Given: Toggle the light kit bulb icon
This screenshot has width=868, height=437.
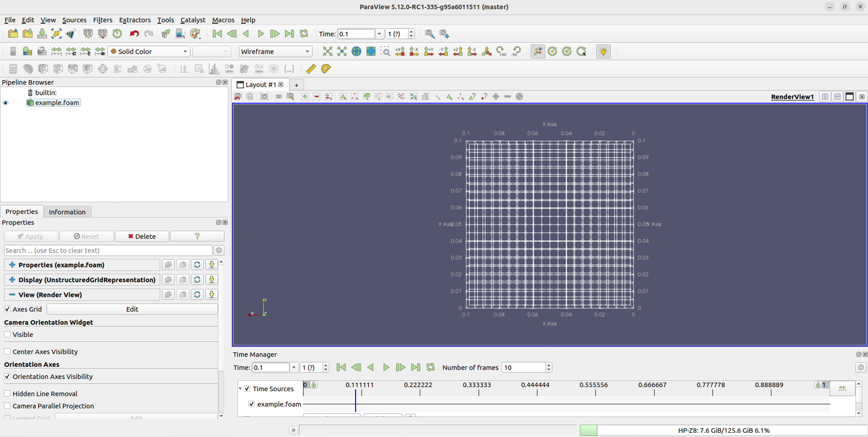Looking at the screenshot, I should coord(603,52).
